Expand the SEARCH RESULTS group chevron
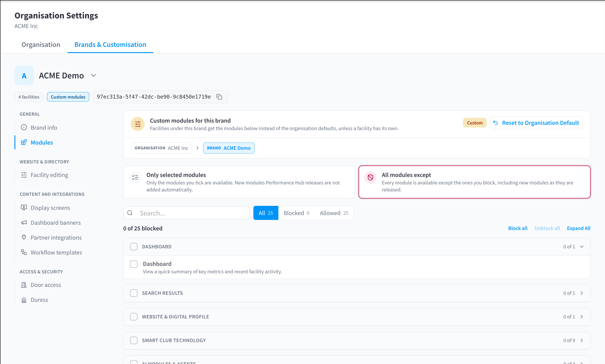Image resolution: width=605 pixels, height=364 pixels. (x=582, y=293)
